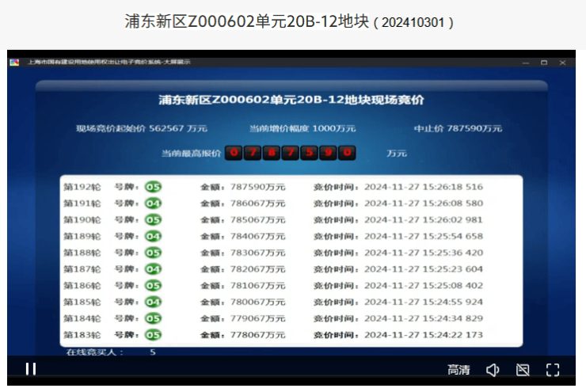Viewport: 586px width, 392px height.
Task: Minimize the bidding system window
Action: tap(525, 62)
